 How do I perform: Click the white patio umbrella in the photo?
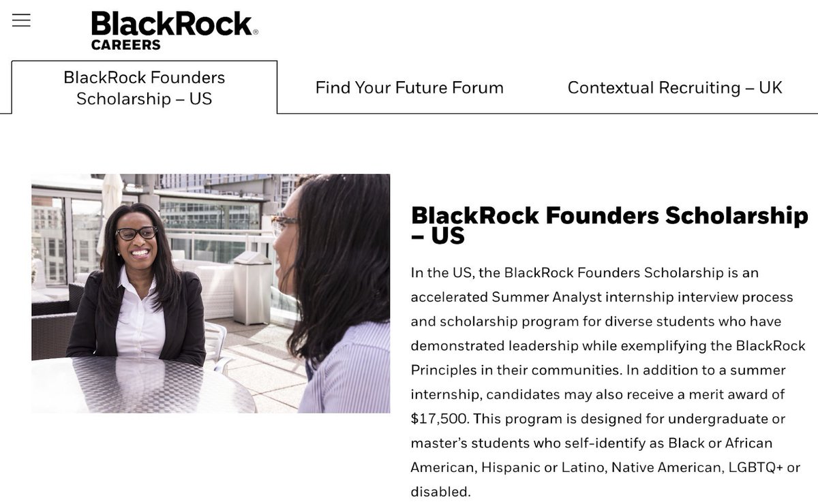pyautogui.click(x=111, y=204)
